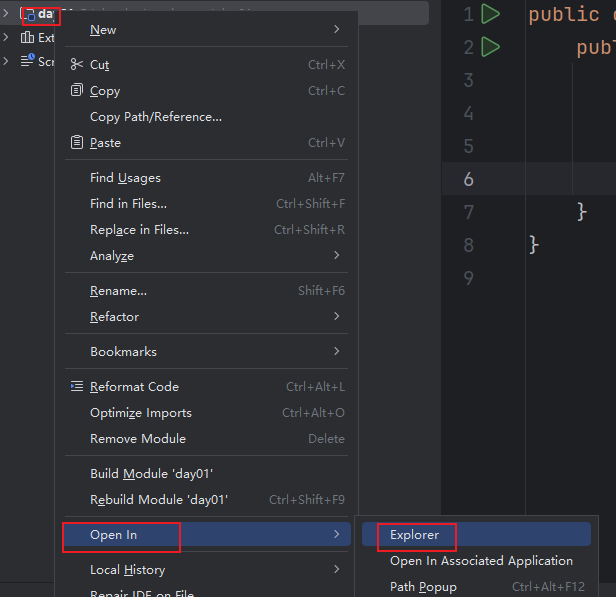Click the Copy clipboard icon
The image size is (616, 597).
pyautogui.click(x=77, y=90)
